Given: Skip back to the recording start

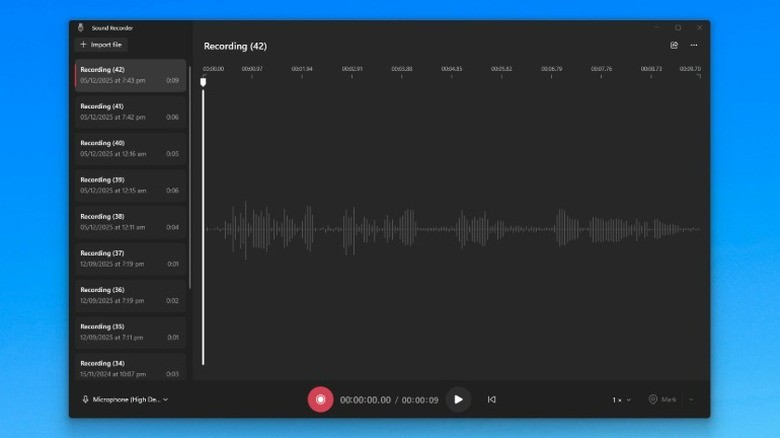Looking at the screenshot, I should [x=491, y=399].
